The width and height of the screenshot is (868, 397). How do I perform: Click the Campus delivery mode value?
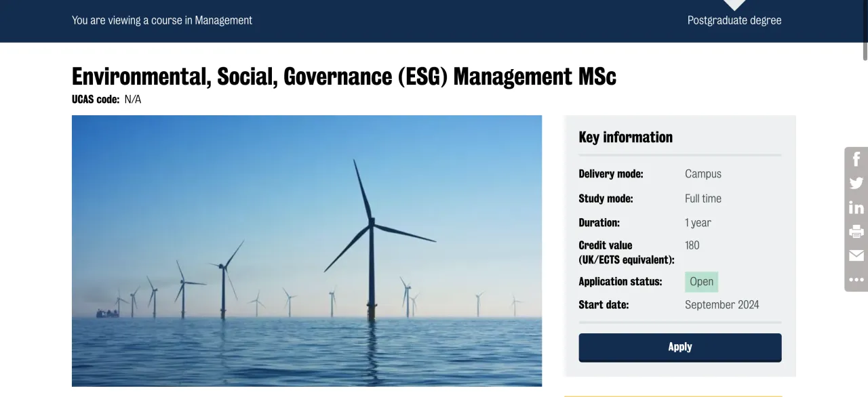pos(703,174)
